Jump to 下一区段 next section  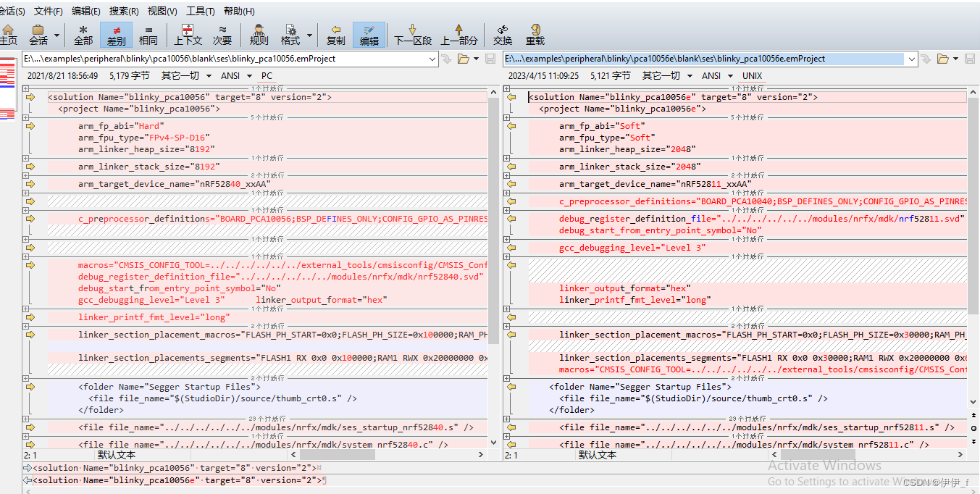click(413, 34)
